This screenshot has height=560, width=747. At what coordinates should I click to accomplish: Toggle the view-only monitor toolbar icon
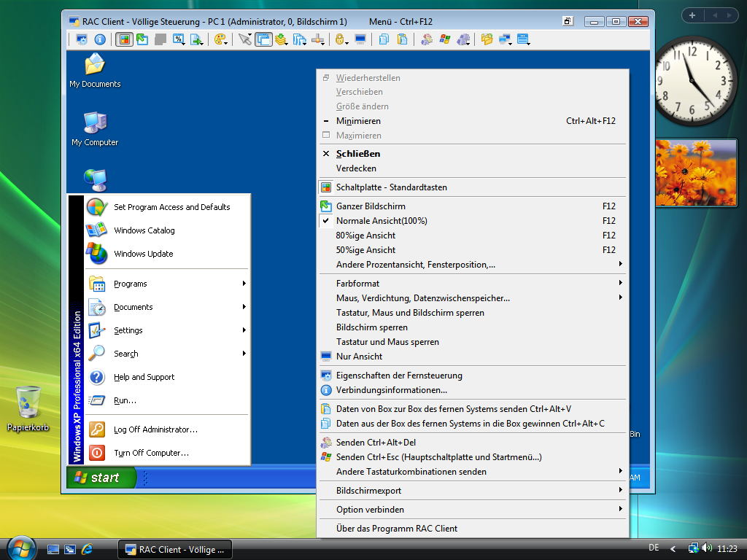pyautogui.click(x=360, y=39)
